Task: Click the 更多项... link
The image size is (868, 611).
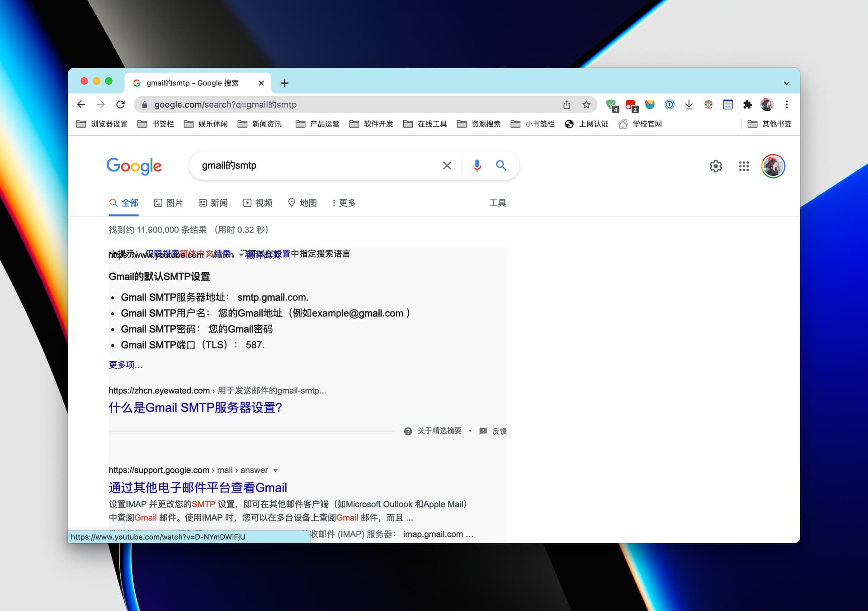Action: point(125,365)
